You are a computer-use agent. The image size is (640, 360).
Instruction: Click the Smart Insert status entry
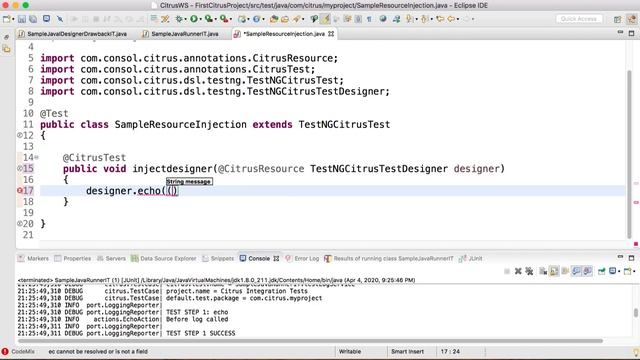[407, 351]
